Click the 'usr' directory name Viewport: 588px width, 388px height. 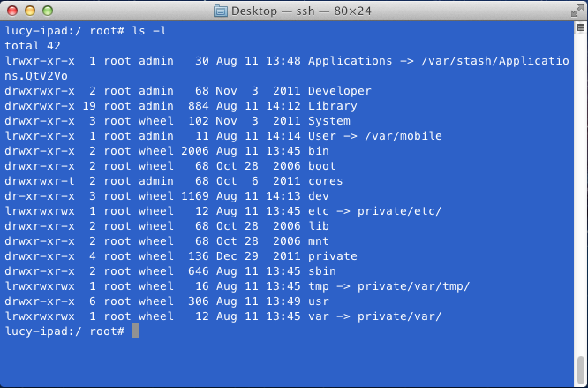click(x=319, y=301)
